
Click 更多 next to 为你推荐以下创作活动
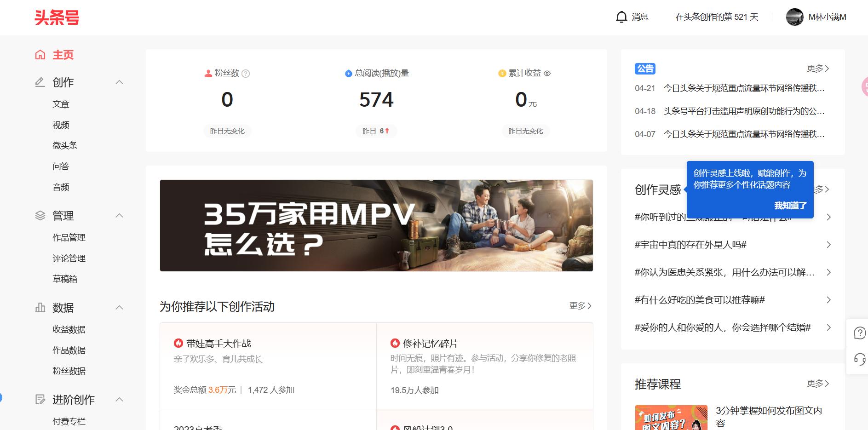[x=580, y=306]
